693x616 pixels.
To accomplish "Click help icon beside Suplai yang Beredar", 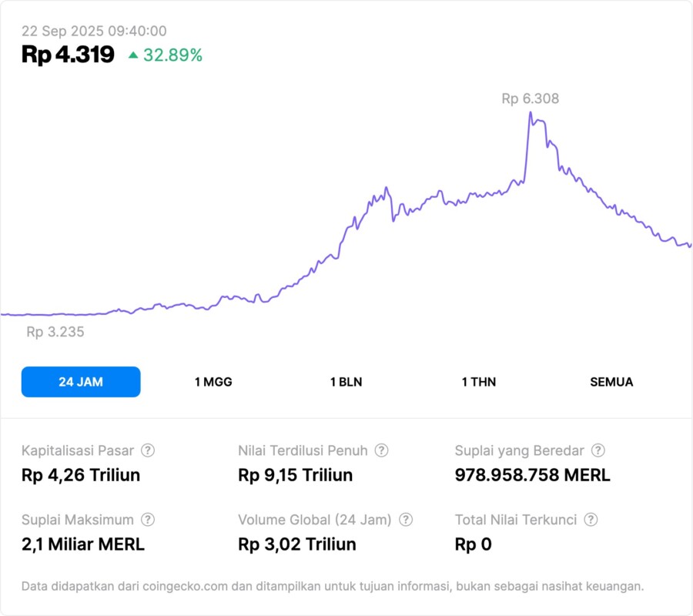I will (598, 450).
